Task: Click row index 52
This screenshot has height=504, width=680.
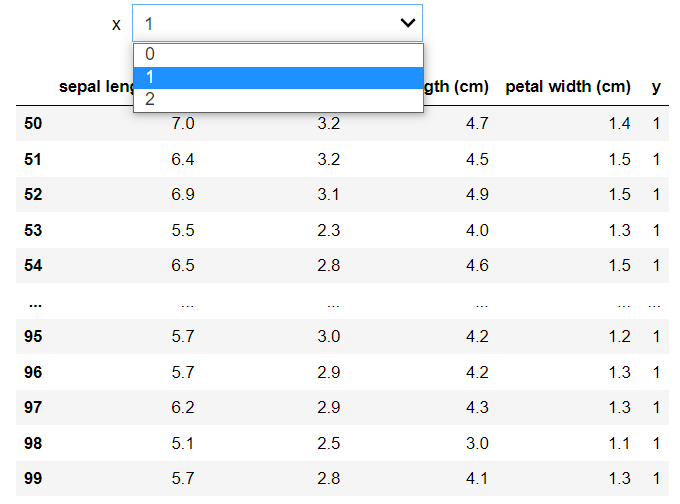Action: [x=33, y=194]
